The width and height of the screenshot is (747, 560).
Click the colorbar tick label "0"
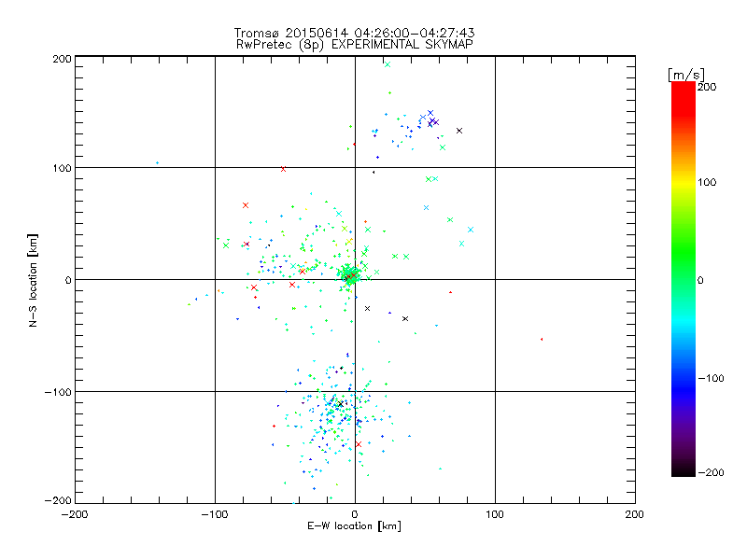point(700,280)
